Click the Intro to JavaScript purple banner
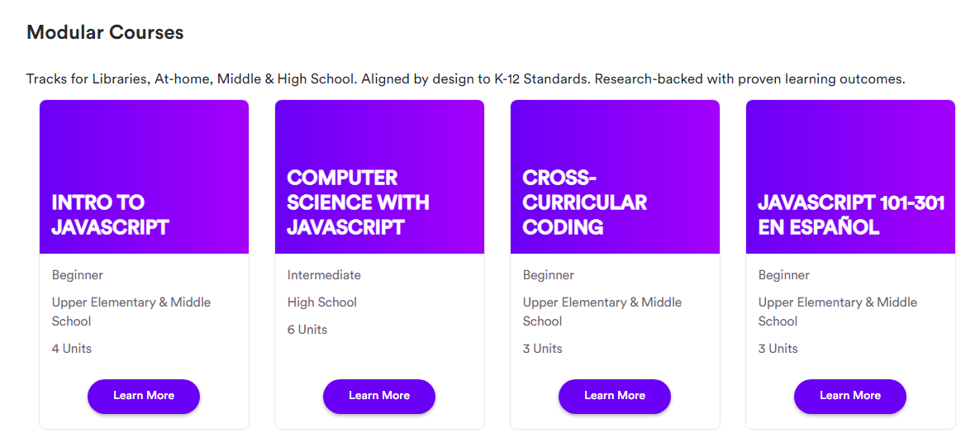Viewport: 980px width, 433px height. point(144,177)
